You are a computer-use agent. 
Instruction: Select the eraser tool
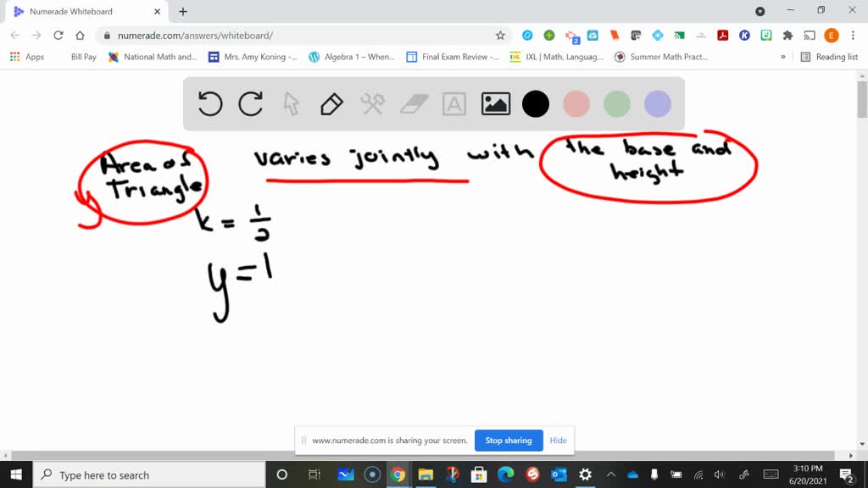click(x=413, y=103)
